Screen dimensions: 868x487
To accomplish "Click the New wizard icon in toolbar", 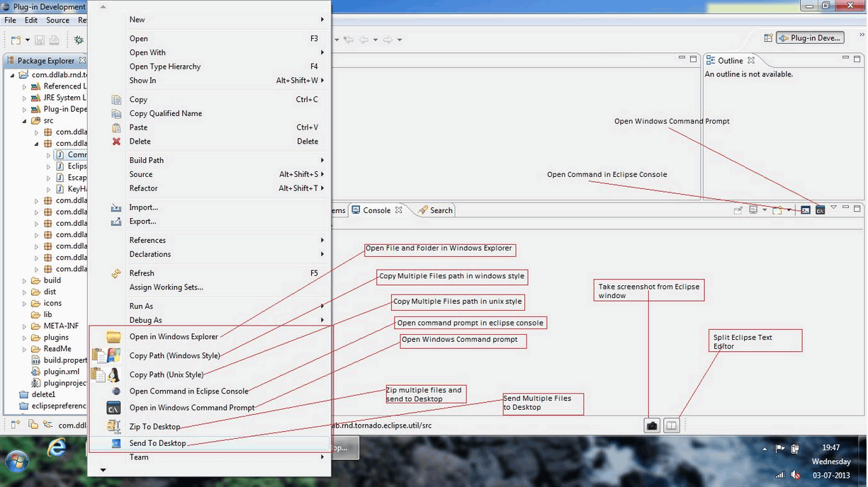I will pyautogui.click(x=16, y=40).
